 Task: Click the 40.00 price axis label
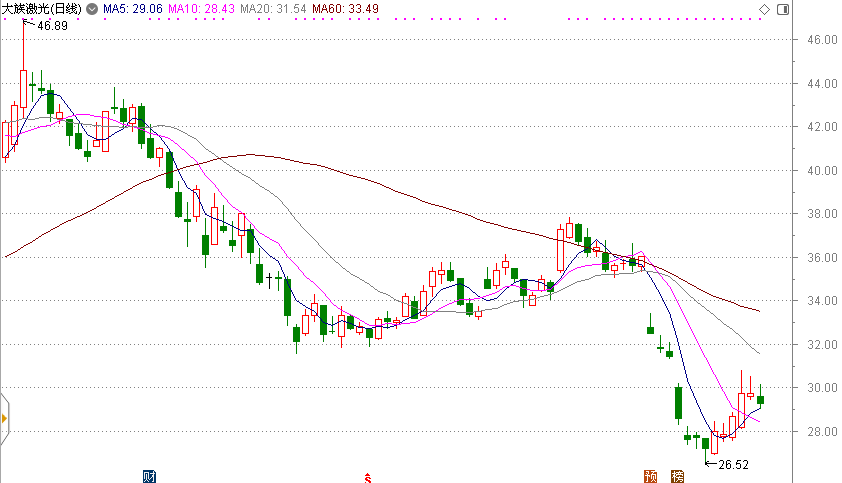(822, 171)
